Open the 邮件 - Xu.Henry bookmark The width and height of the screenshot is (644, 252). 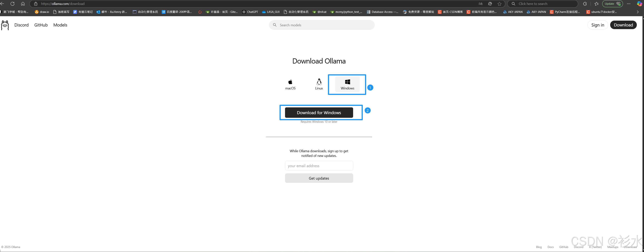112,12
